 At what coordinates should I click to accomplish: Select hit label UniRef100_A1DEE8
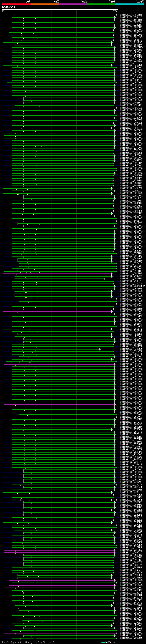pos(131,334)
